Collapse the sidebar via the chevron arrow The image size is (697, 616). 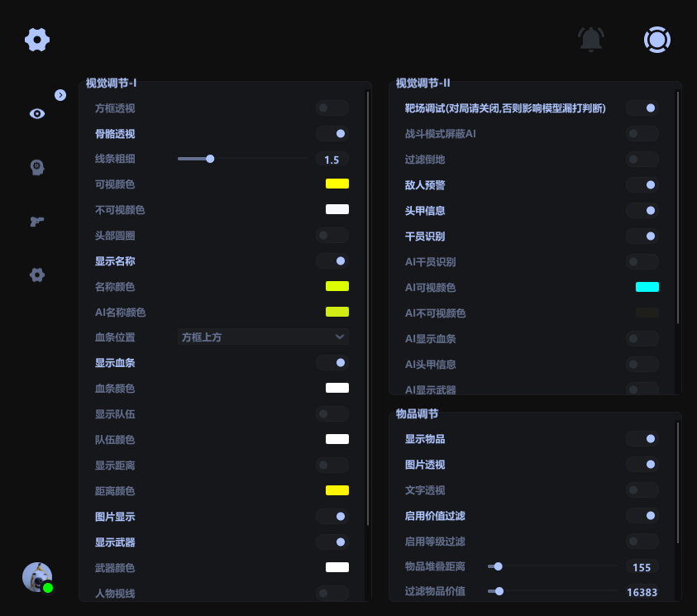pos(60,94)
